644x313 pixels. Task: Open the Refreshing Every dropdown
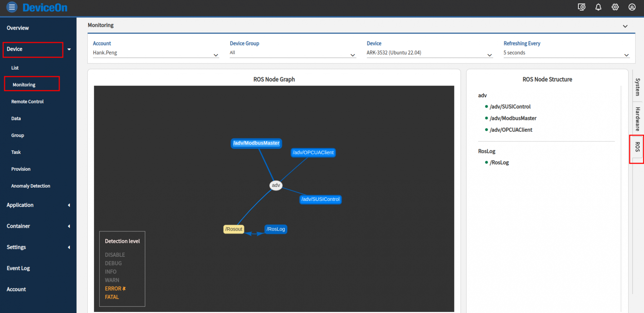(566, 53)
